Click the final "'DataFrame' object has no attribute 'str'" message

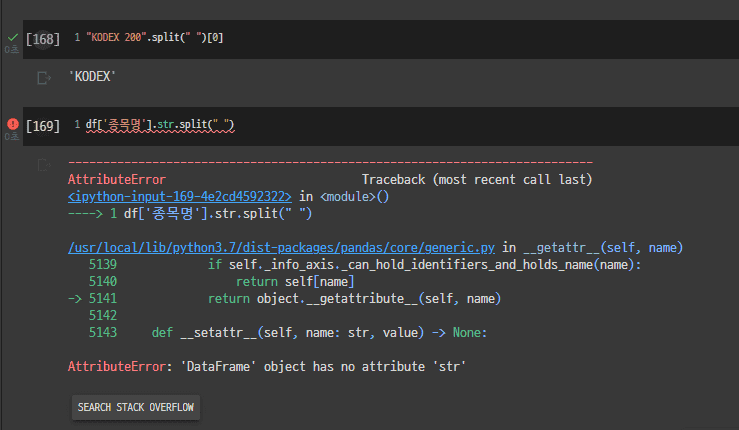point(323,366)
